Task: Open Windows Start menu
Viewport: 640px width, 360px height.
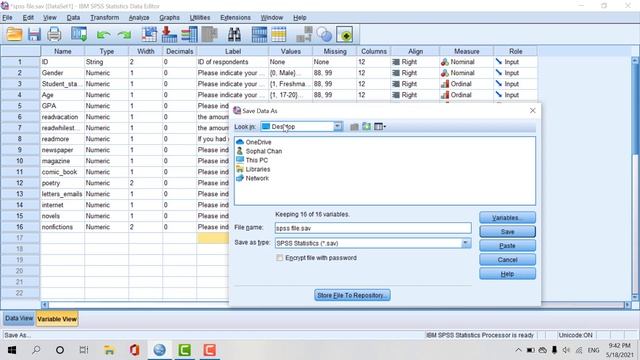Action: point(12,350)
